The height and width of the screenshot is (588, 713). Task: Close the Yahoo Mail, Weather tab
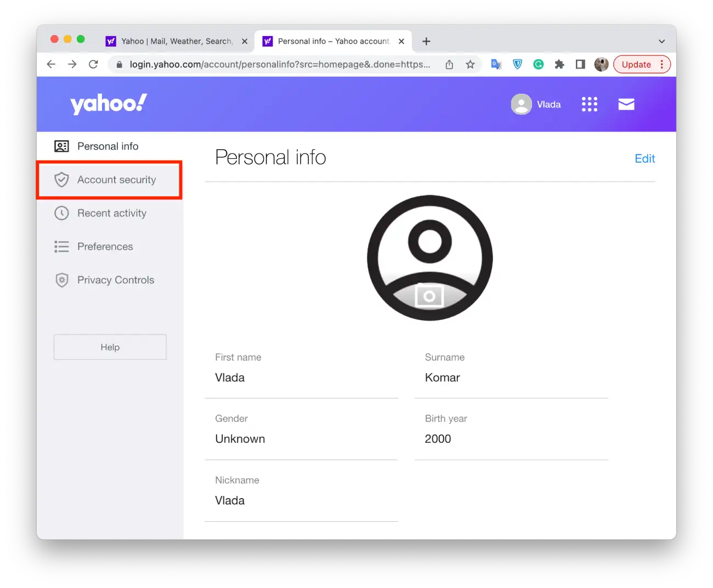tap(245, 41)
